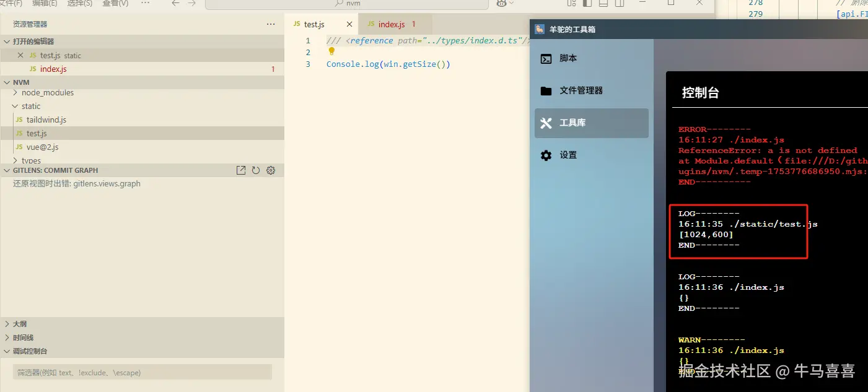This screenshot has width=868, height=392.
Task: Toggle the bottom panel visibility
Action: pyautogui.click(x=603, y=3)
